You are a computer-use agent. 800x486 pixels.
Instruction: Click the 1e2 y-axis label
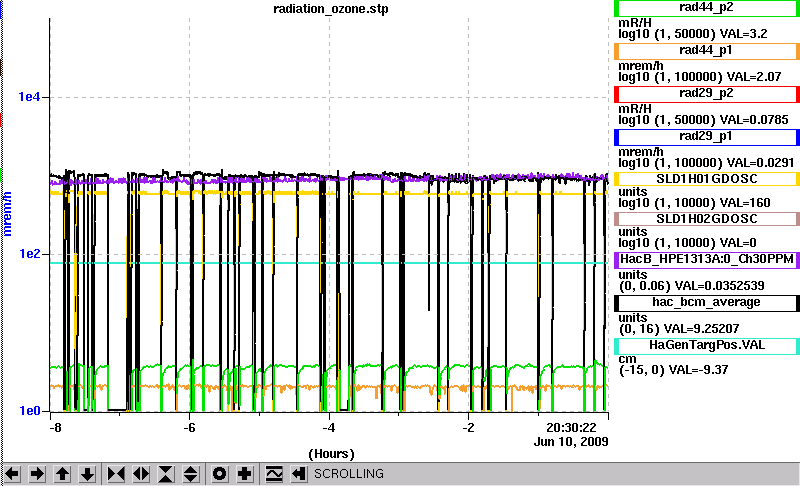click(29, 253)
